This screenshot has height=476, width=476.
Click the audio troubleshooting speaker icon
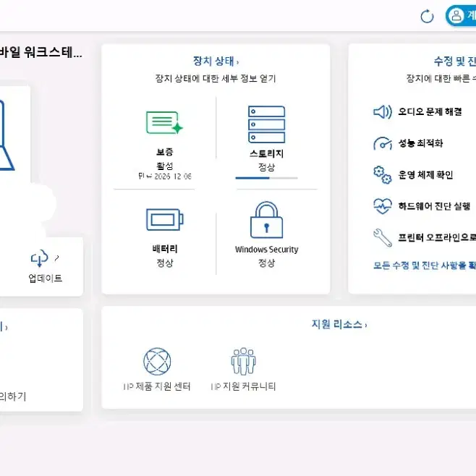383,112
